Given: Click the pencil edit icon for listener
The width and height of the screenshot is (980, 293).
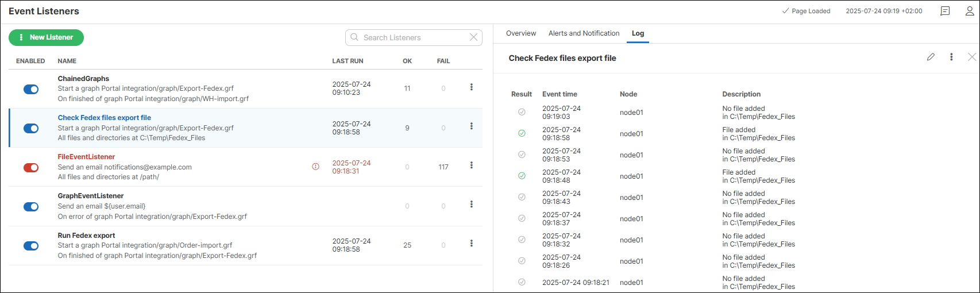Looking at the screenshot, I should [x=931, y=57].
